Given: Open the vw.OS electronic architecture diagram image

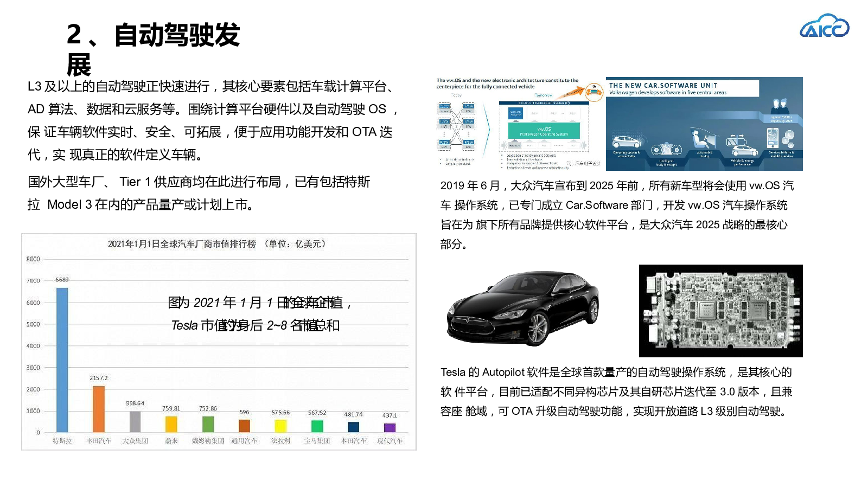Looking at the screenshot, I should [519, 124].
